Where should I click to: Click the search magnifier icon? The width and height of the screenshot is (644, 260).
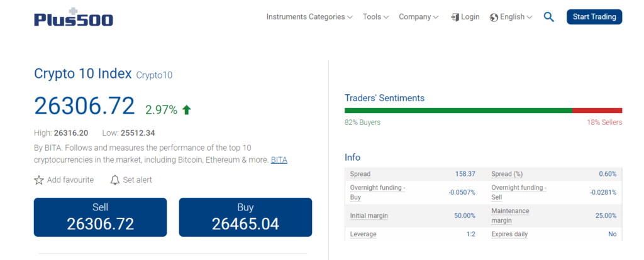(x=549, y=17)
